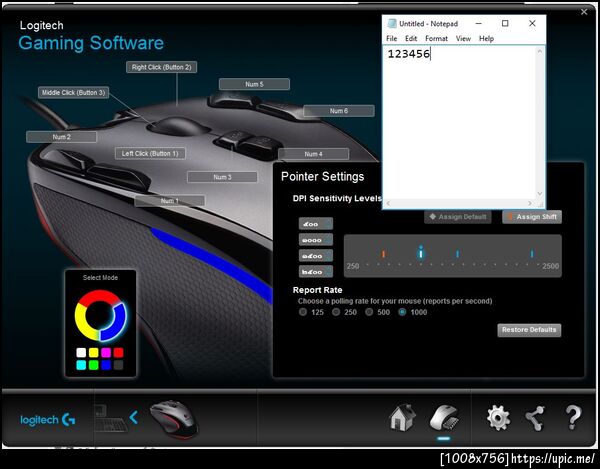Click the DPI marker nearest 2500
Screen dimensions: 600x469
[x=532, y=253]
